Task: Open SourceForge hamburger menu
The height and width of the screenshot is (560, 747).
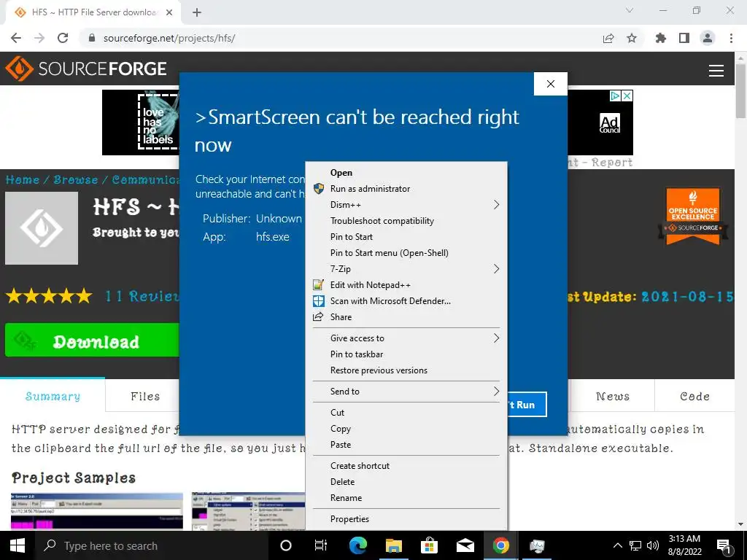Action: 716,71
